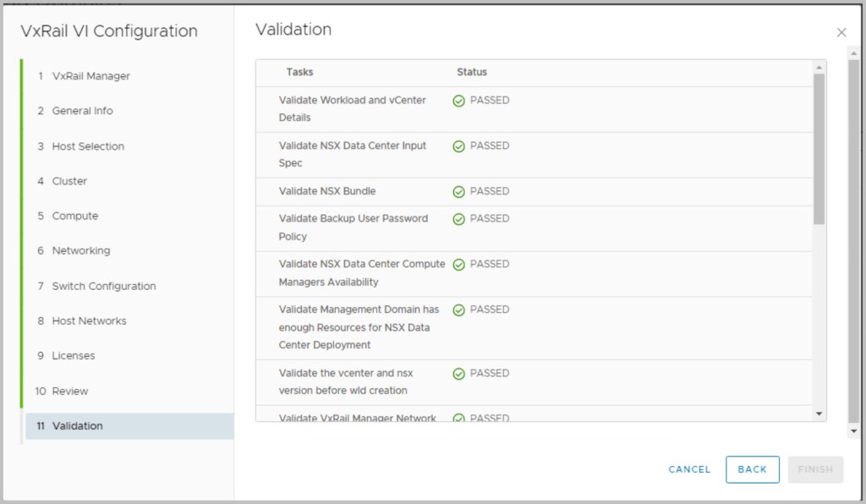Click PASSED checkmark for Workload and vCenter Details
This screenshot has width=866, height=504.
click(459, 101)
